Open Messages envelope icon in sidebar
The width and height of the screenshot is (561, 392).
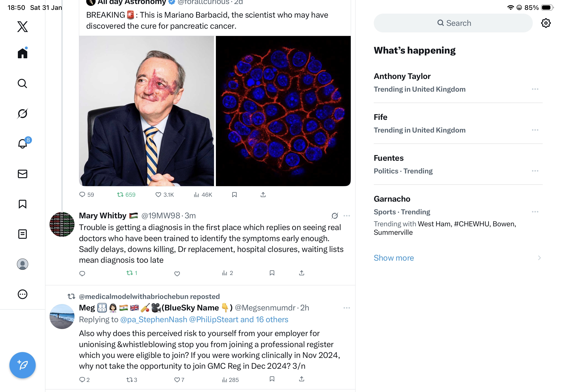23,174
